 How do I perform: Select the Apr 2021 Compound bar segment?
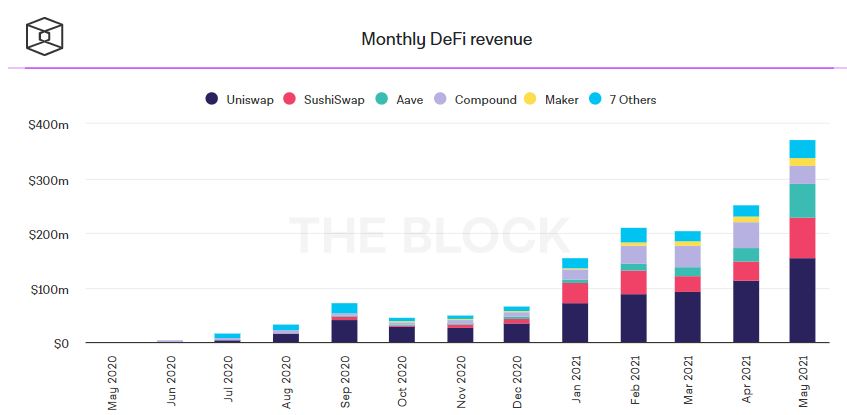click(x=746, y=236)
